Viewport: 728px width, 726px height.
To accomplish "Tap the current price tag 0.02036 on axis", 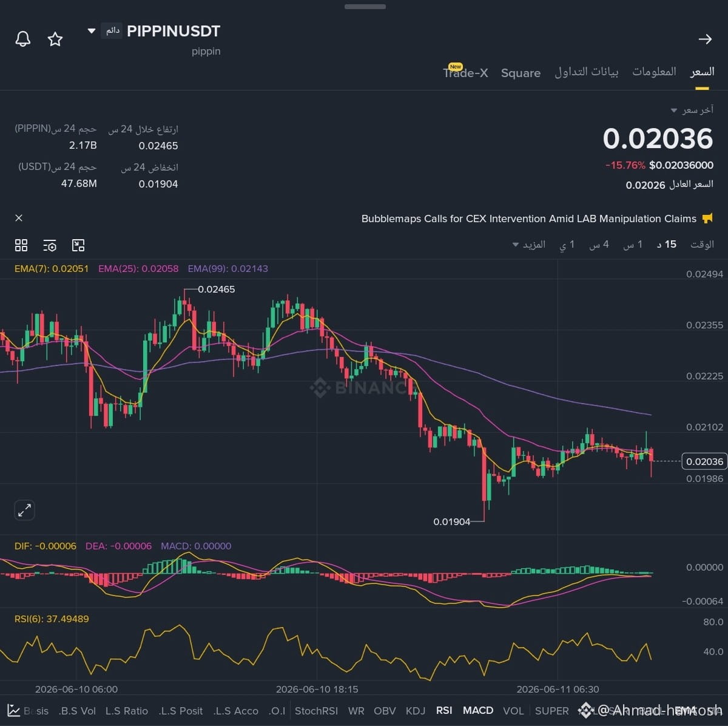I will tap(704, 461).
